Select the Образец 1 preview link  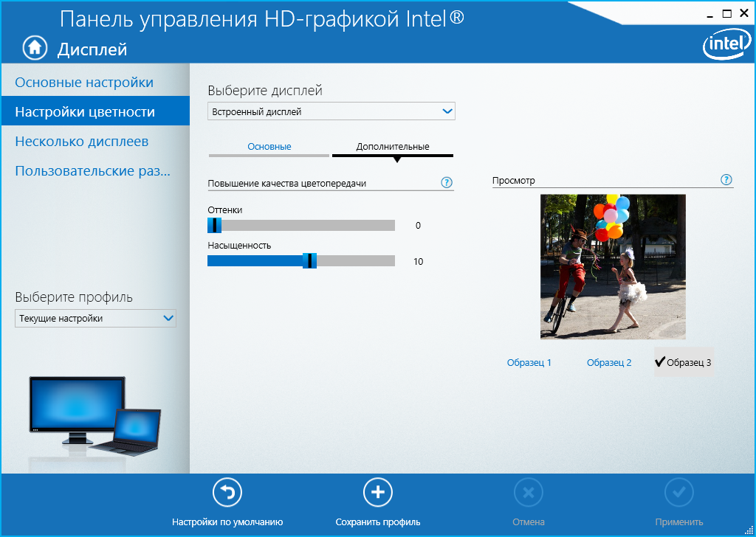pyautogui.click(x=529, y=362)
